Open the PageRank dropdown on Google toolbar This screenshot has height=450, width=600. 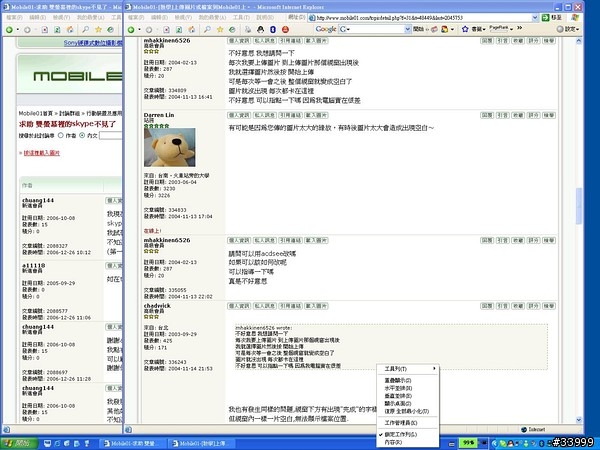click(x=512, y=29)
